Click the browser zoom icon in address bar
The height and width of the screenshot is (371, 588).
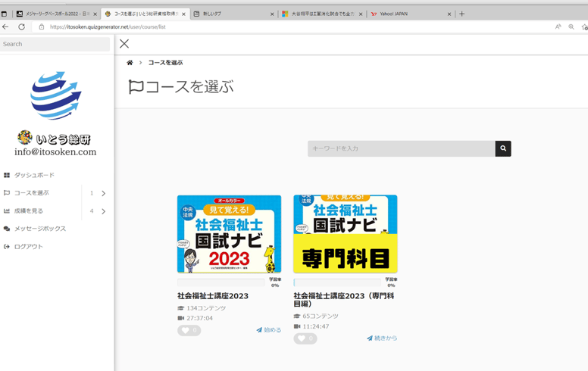571,26
